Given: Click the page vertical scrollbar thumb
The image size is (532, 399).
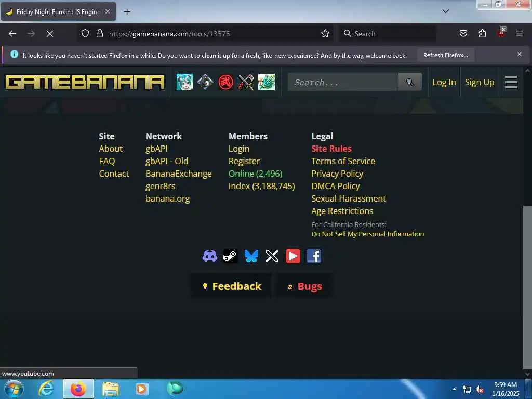Looking at the screenshot, I should (527, 287).
